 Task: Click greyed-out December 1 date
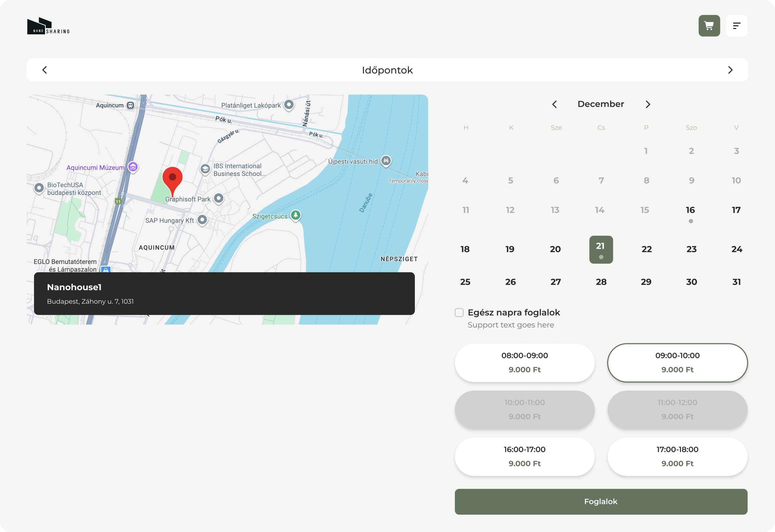pos(646,151)
